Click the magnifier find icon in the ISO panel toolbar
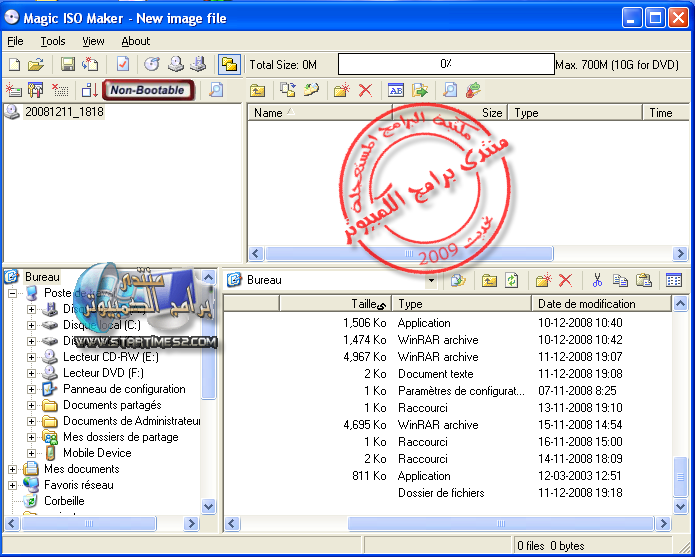The width and height of the screenshot is (695, 557). click(x=450, y=90)
